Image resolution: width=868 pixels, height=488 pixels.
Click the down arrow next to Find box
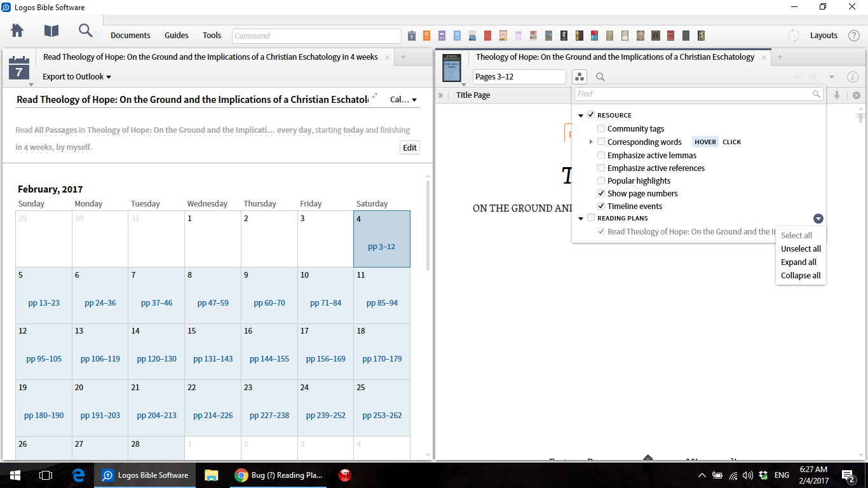837,95
